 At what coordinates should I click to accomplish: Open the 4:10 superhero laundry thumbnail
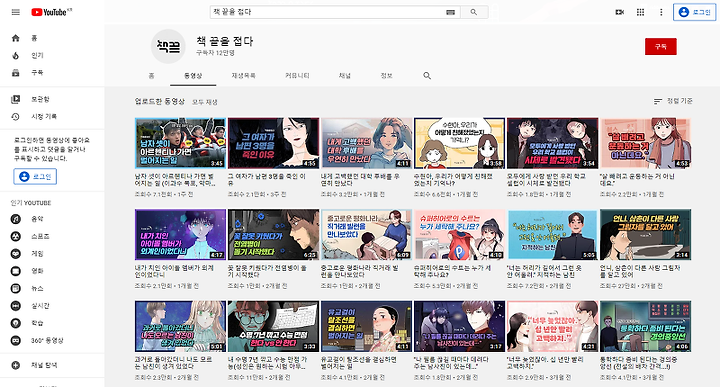pos(459,235)
